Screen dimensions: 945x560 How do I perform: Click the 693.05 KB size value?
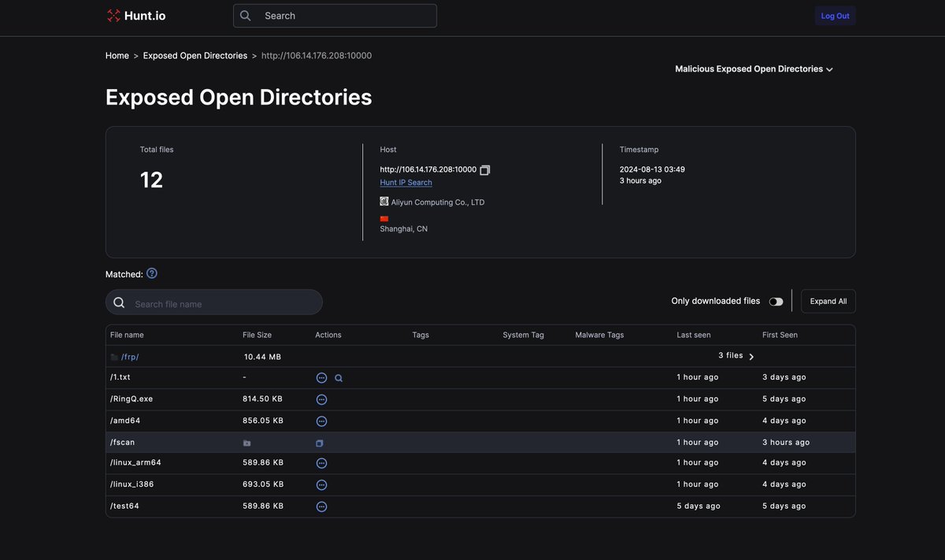263,484
